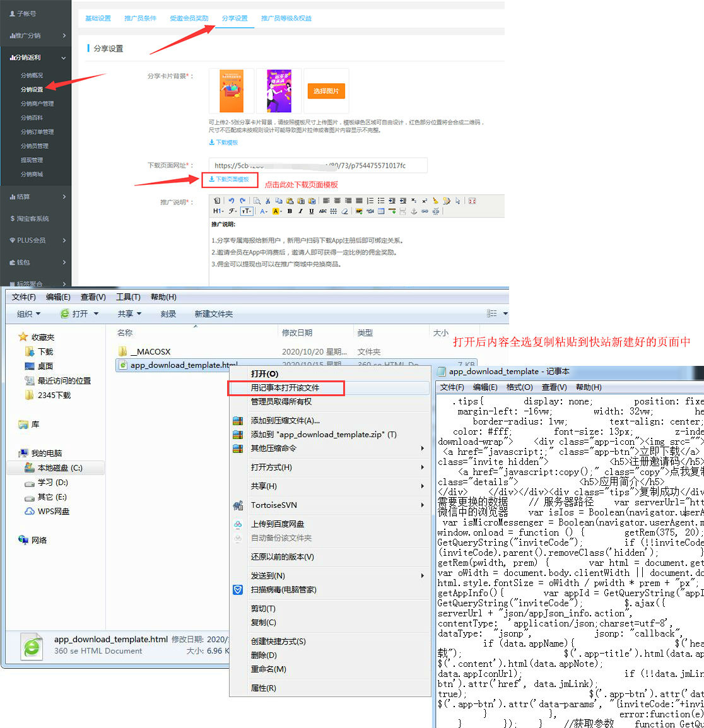Click the anchor icon in editor toolbar
Viewport: 704px width, 728px height.
coord(414,211)
